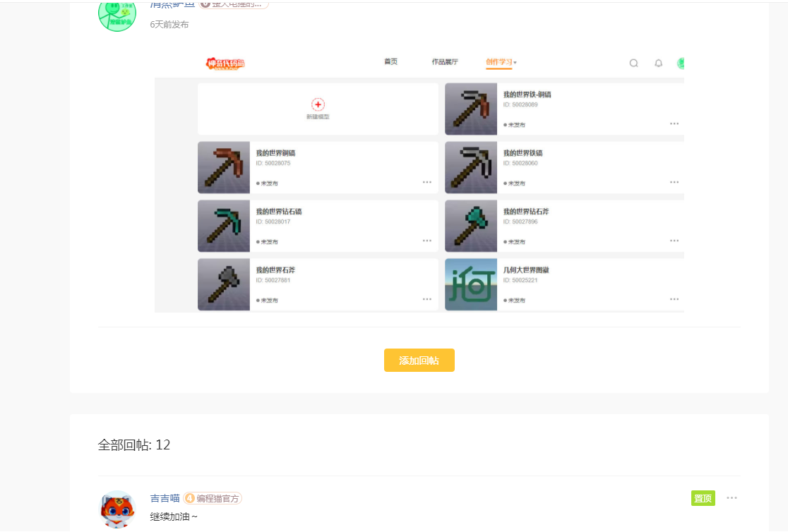
Task: Click the 未发布 status on the 我的世界铁镐 card
Action: (x=514, y=183)
